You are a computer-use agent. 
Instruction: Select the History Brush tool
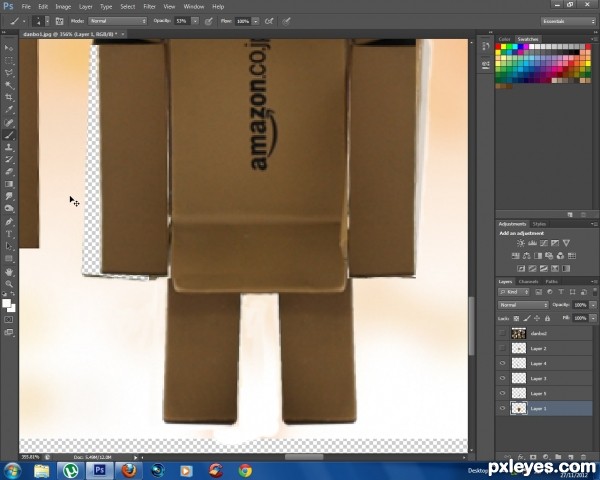click(9, 159)
